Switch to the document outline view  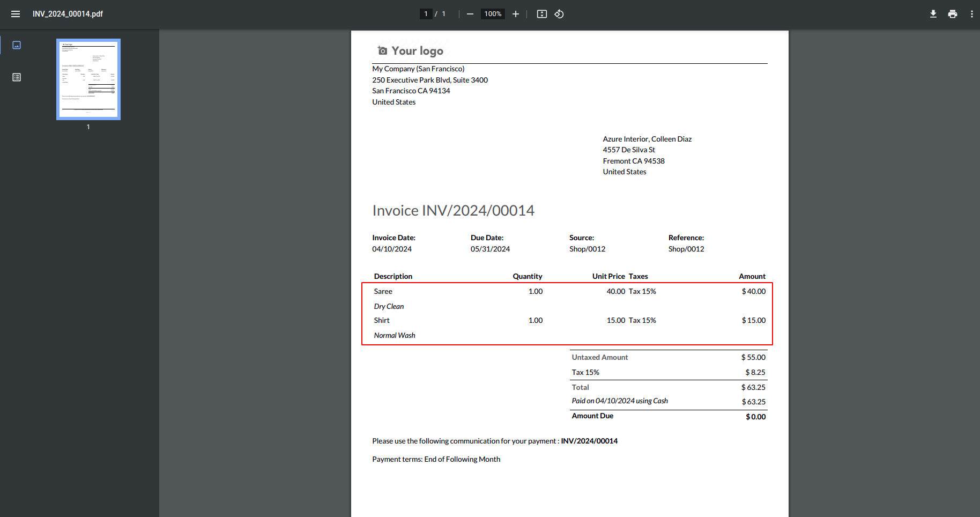(x=17, y=77)
